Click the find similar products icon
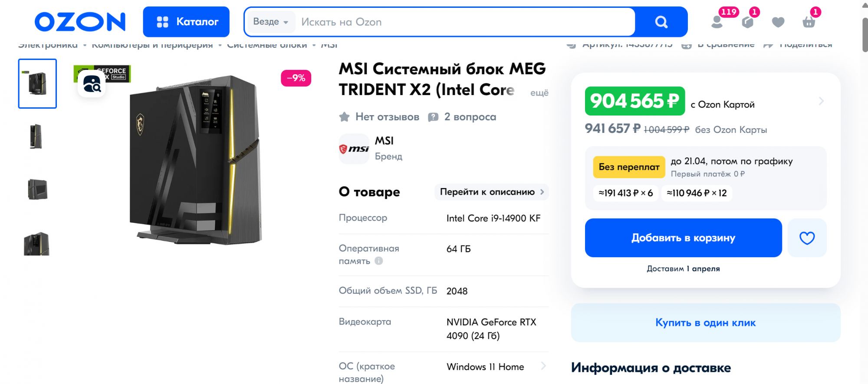 tap(92, 84)
